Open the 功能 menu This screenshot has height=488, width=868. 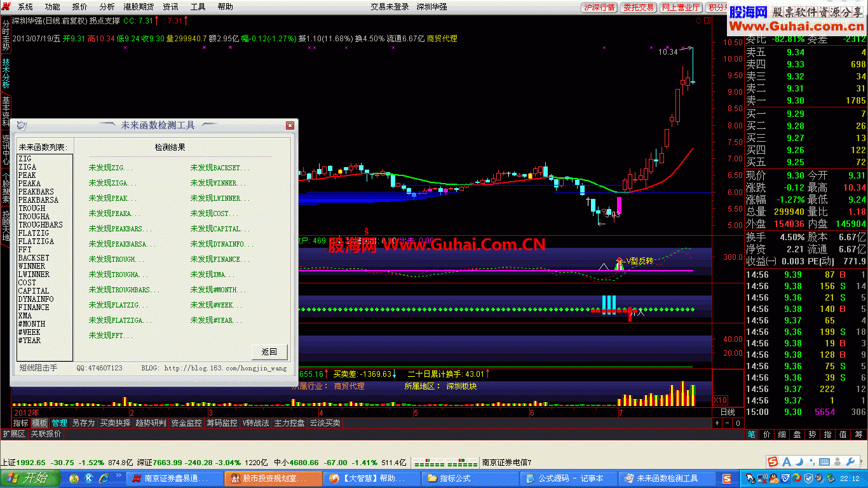[53, 7]
